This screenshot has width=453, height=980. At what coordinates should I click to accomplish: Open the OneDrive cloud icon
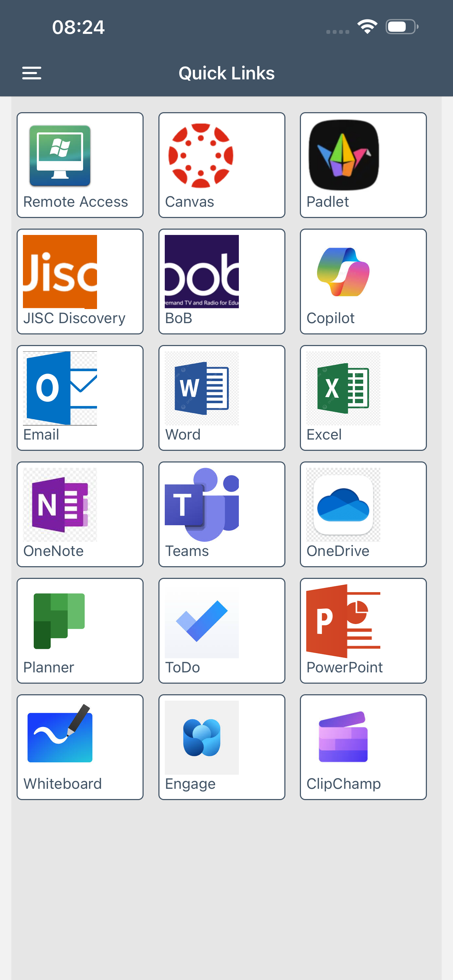[343, 504]
